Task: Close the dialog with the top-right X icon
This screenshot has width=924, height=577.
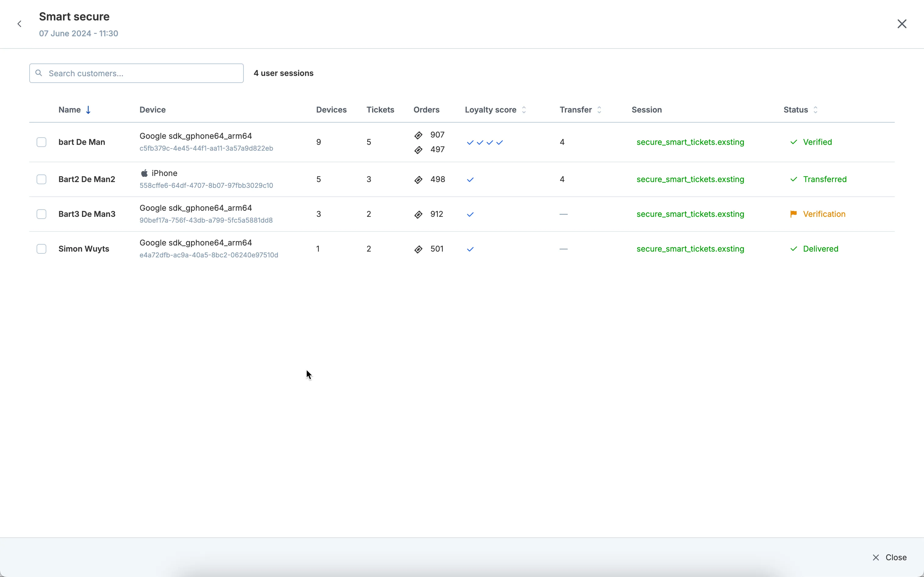Action: [x=902, y=24]
